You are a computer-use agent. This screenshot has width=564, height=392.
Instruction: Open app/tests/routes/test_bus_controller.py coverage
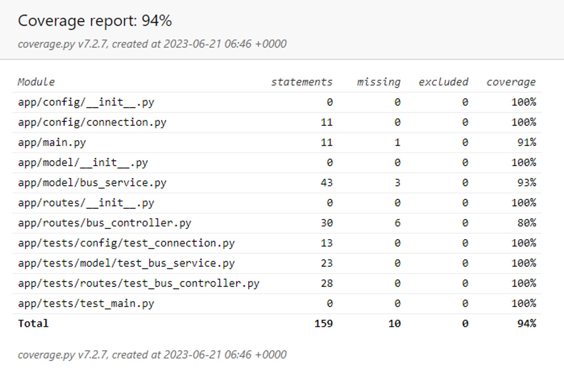[x=139, y=283]
